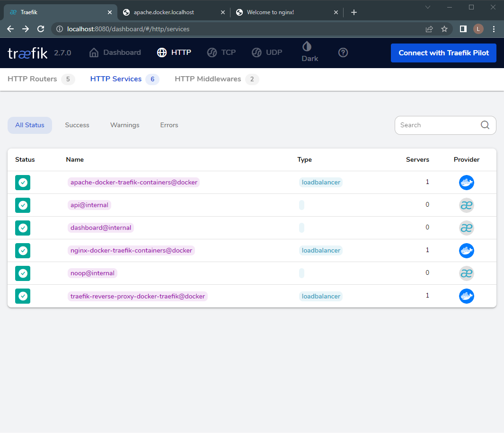
Task: Open tab search chevron dropdown
Action: (427, 7)
